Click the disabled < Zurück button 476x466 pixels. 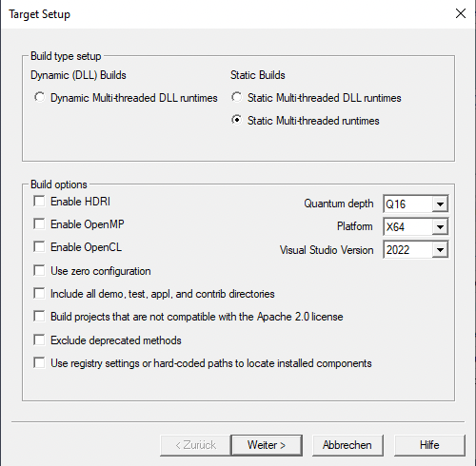pos(196,445)
